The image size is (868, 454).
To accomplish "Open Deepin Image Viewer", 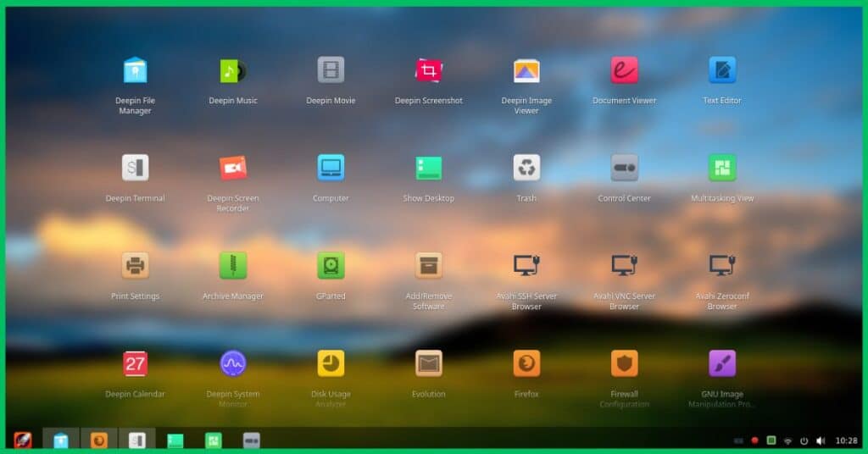I will click(526, 70).
